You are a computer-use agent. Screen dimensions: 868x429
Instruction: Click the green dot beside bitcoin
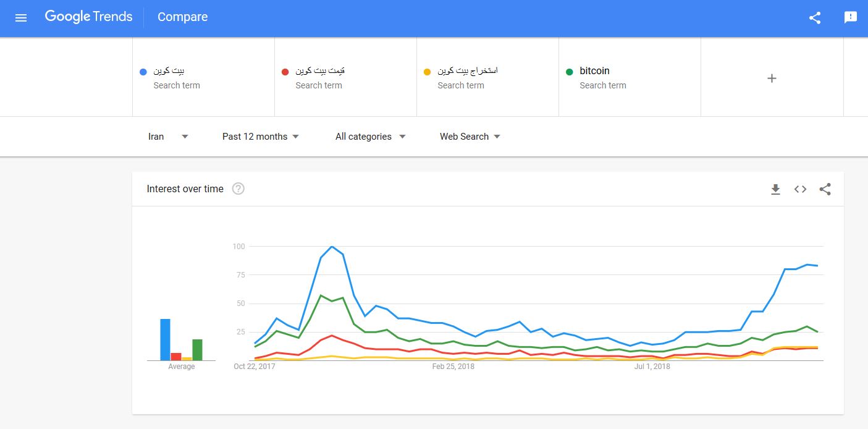pos(569,72)
